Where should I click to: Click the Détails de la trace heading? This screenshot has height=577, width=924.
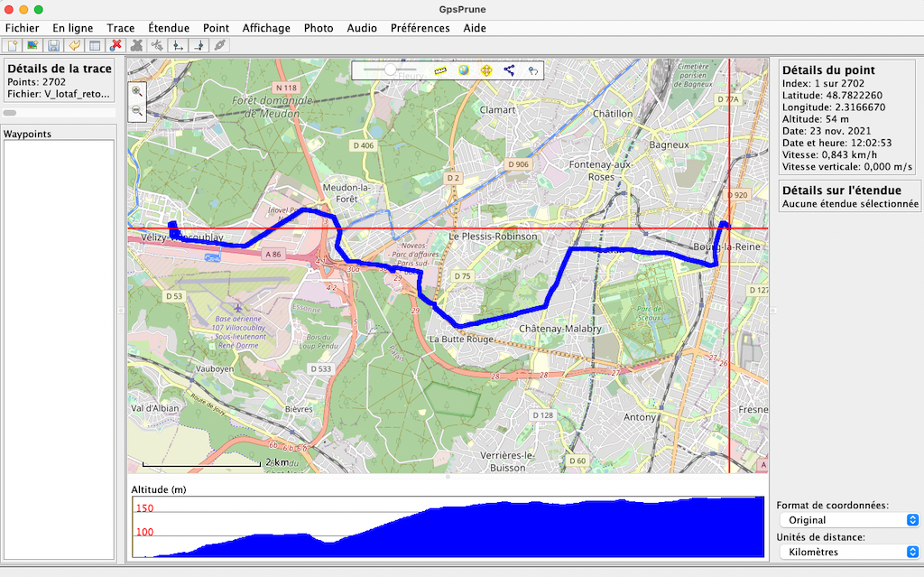60,69
